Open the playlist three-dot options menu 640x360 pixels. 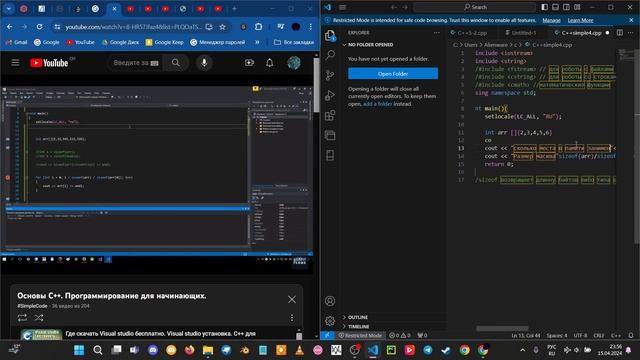pos(292,318)
